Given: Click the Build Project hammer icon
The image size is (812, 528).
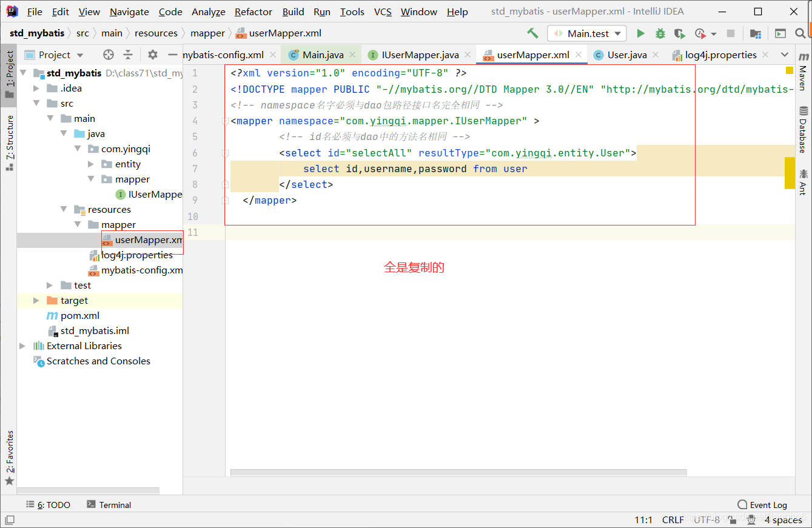Looking at the screenshot, I should [532, 33].
